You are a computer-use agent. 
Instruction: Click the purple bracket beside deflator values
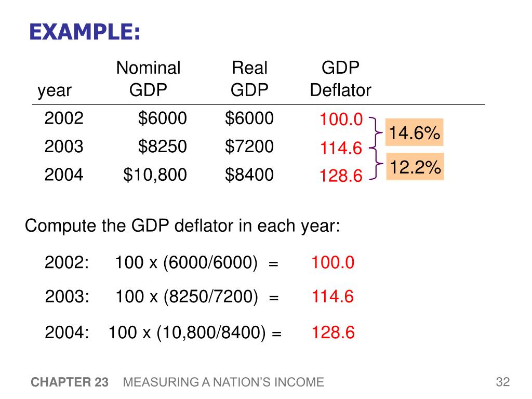pos(376,148)
